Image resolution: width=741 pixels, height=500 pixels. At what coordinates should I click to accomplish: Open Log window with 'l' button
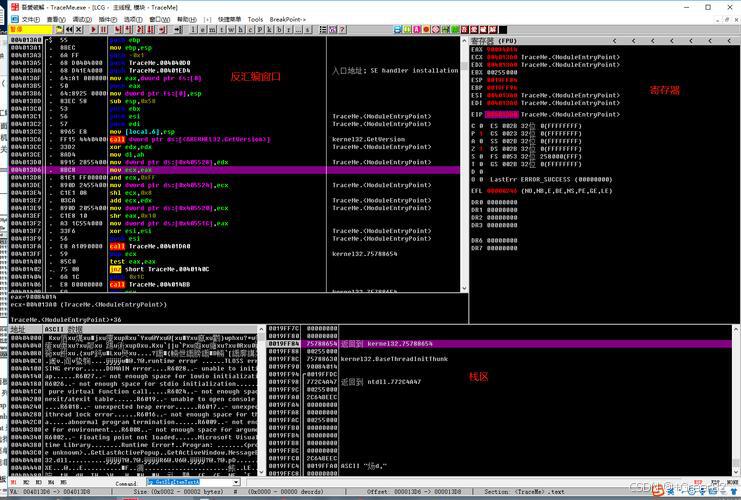click(193, 29)
